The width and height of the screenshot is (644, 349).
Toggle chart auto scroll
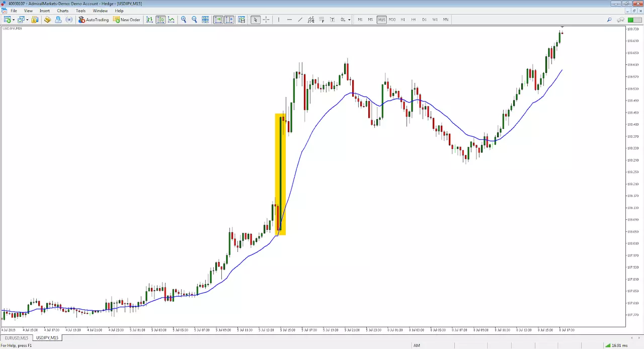(x=218, y=20)
